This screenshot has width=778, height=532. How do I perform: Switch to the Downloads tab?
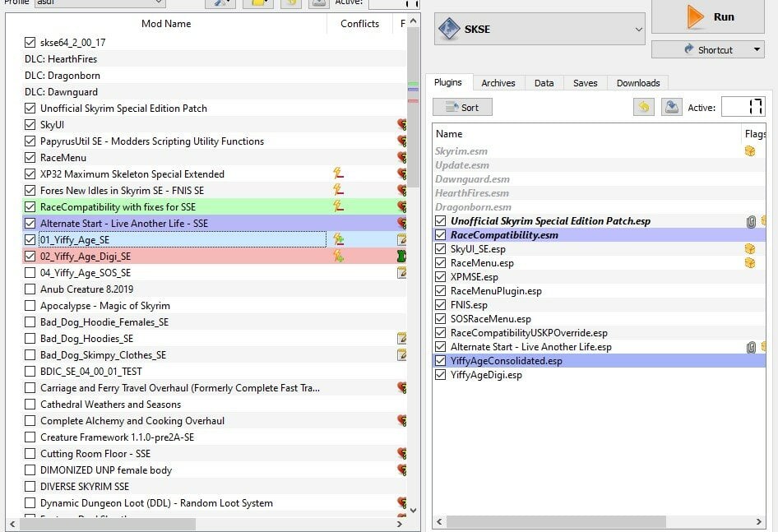(x=638, y=83)
